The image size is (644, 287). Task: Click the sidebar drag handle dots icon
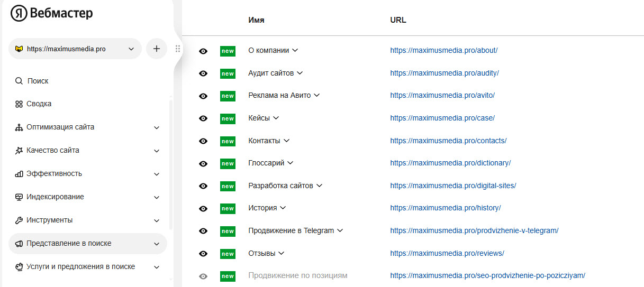(x=177, y=49)
